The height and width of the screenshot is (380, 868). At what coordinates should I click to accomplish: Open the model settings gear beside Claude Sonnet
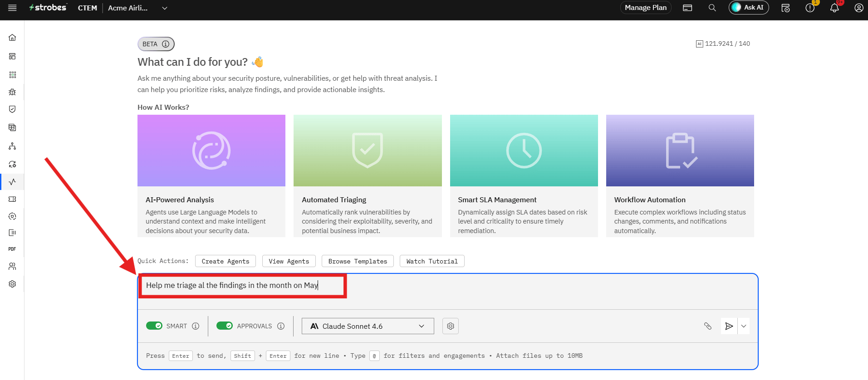coord(451,326)
